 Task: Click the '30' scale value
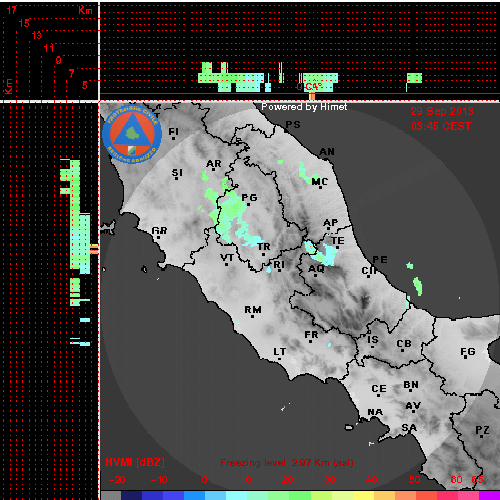click(329, 480)
